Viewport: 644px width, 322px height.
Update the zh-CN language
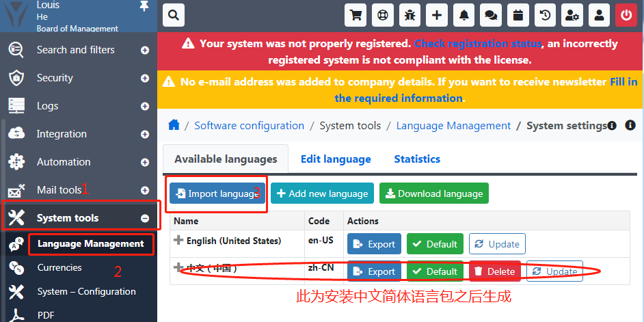(554, 271)
